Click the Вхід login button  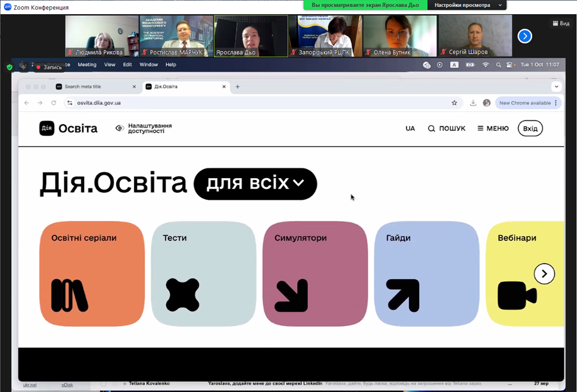tap(530, 128)
